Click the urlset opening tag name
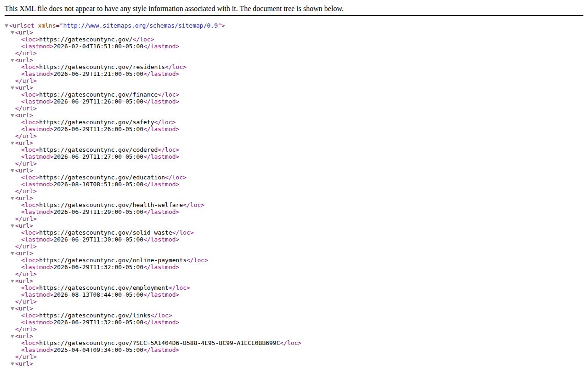 (23, 26)
